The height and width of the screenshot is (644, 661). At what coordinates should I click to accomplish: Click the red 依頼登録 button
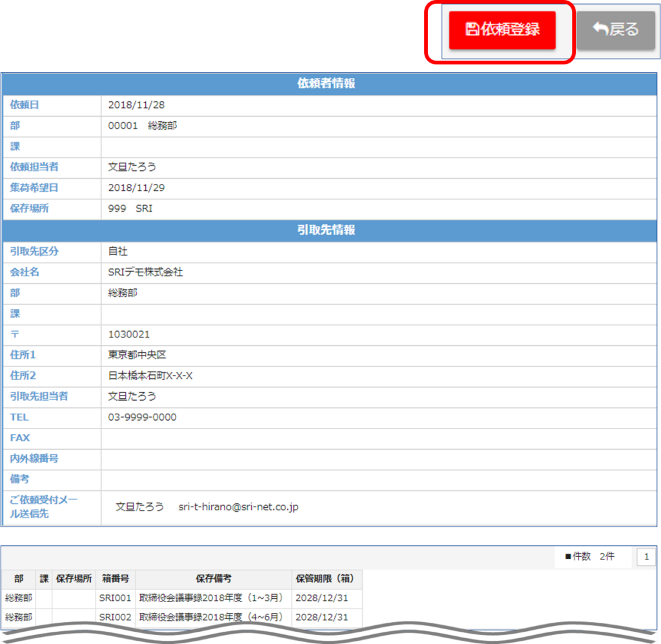point(502,30)
